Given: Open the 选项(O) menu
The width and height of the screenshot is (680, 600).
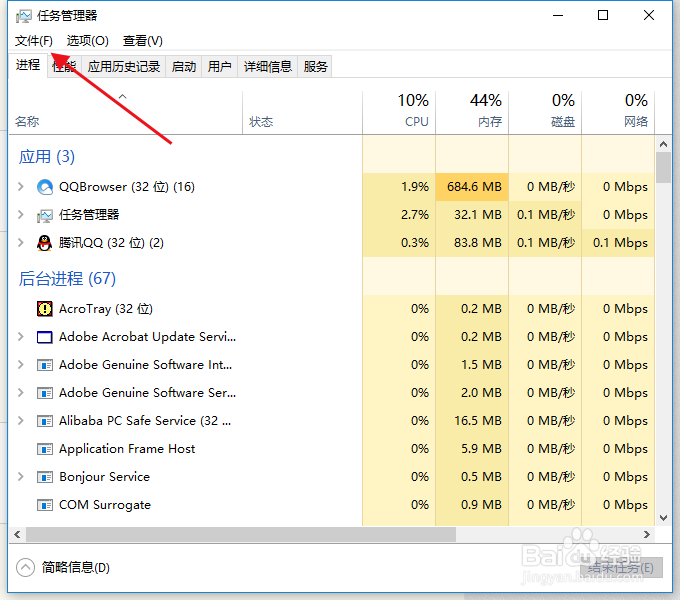Looking at the screenshot, I should click(88, 41).
